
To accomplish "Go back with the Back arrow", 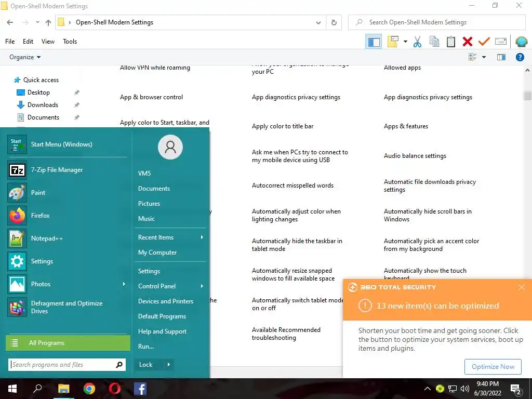I will [10, 22].
